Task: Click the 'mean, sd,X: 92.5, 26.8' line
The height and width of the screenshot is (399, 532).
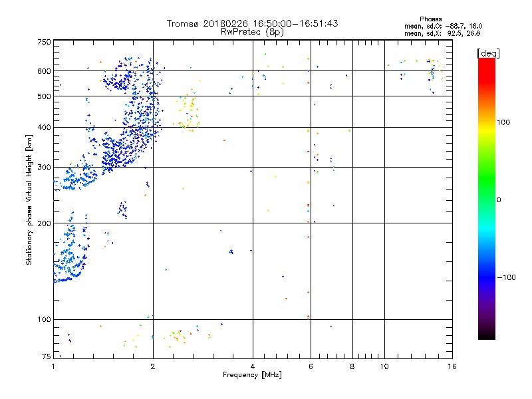Action: click(x=442, y=33)
